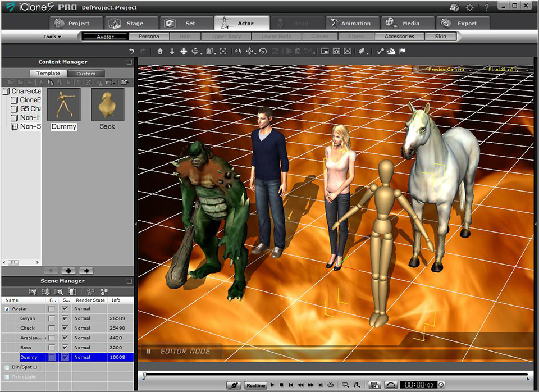The height and width of the screenshot is (392, 539).
Task: Open the Accessories sub-tab
Action: click(x=399, y=37)
